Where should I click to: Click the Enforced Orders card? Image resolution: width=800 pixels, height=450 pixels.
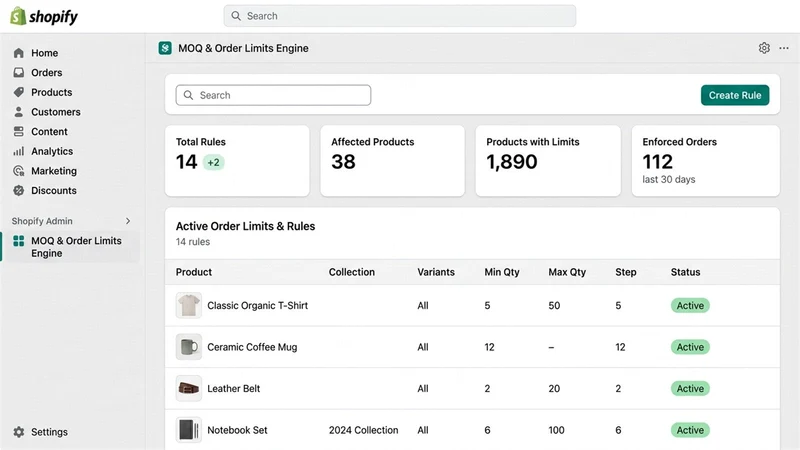point(706,161)
